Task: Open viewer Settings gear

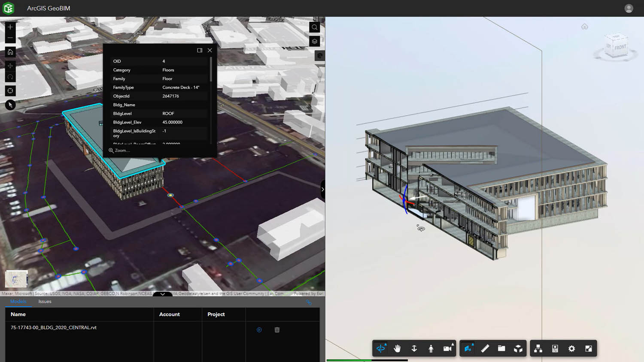Action: coord(572,349)
